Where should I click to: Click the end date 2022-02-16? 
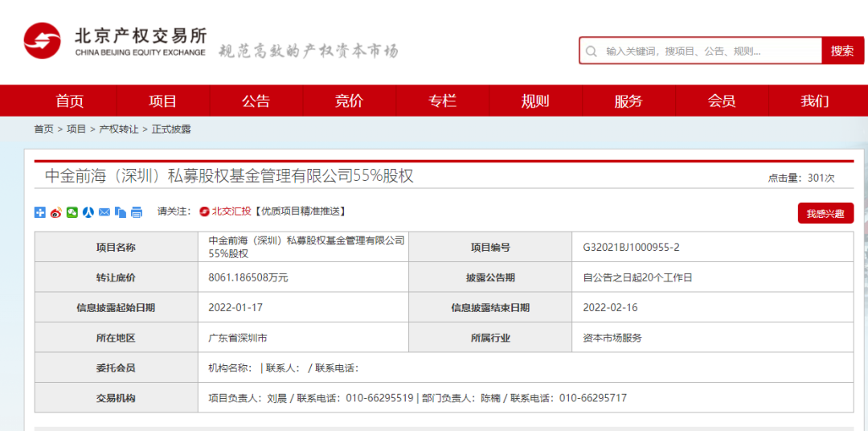click(x=610, y=307)
